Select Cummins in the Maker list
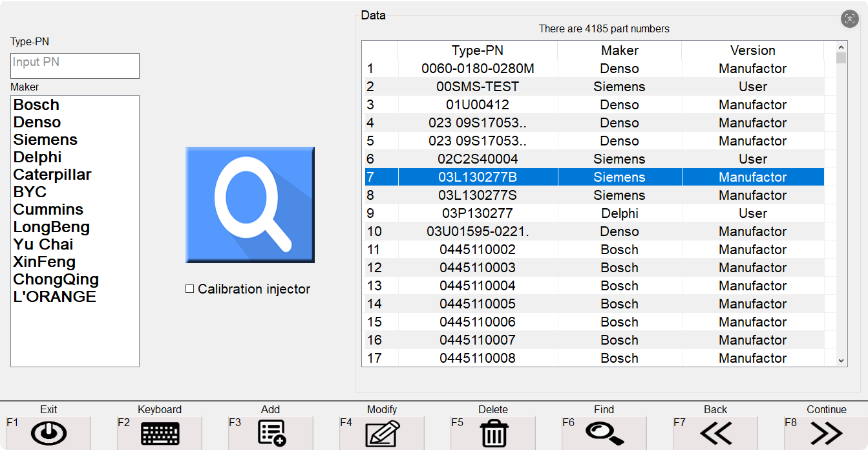Screen dimensions: 868x450 coord(48,209)
